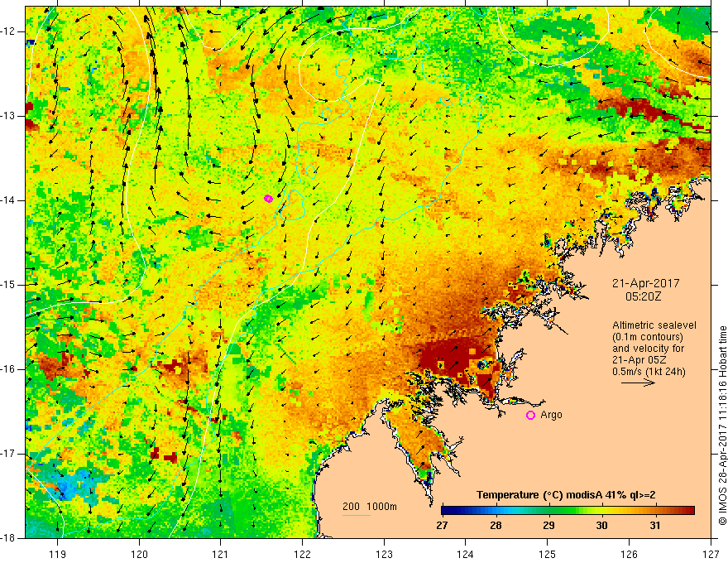The height and width of the screenshot is (563, 728).
Task: Click the time text 05:20Z
Action: click(643, 296)
